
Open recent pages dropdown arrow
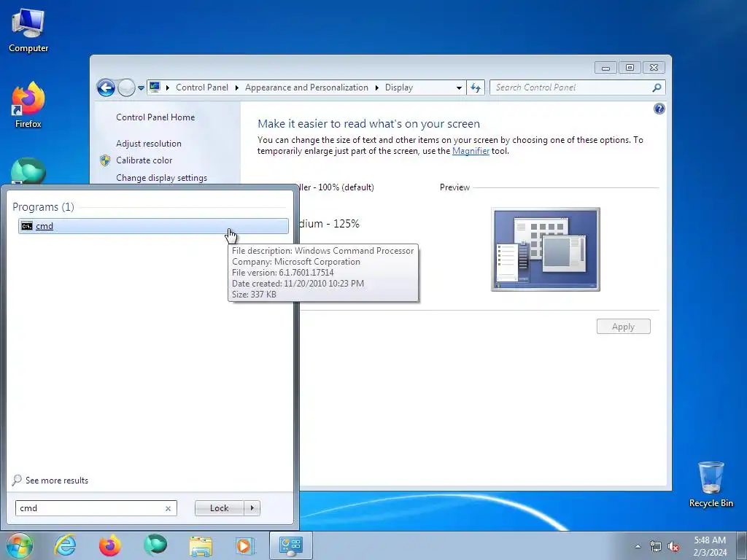[141, 88]
